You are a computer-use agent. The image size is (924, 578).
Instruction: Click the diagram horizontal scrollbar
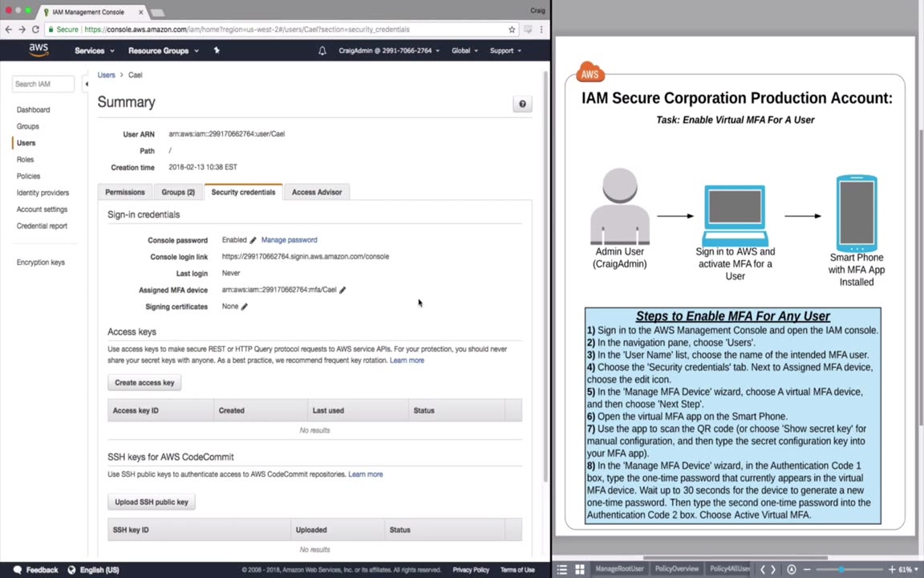[x=736, y=557]
